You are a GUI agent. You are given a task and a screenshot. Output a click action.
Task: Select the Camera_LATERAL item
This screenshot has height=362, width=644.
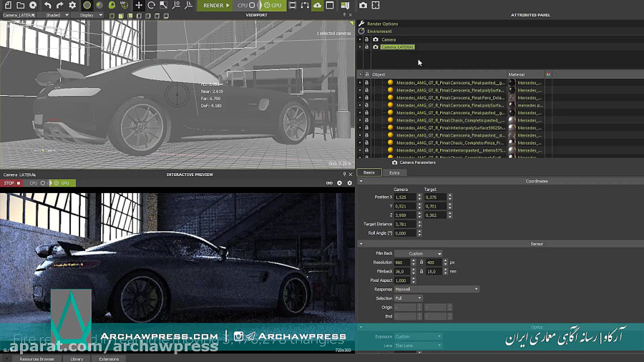(398, 47)
